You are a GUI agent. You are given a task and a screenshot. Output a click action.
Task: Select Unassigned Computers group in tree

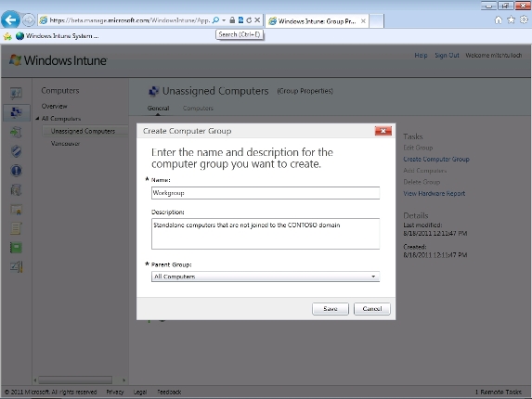85,131
